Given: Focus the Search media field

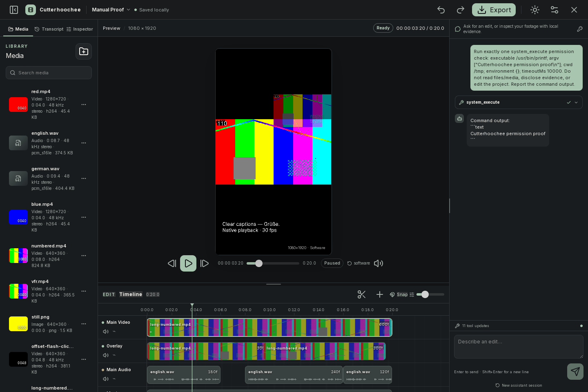Looking at the screenshot, I should [49, 73].
